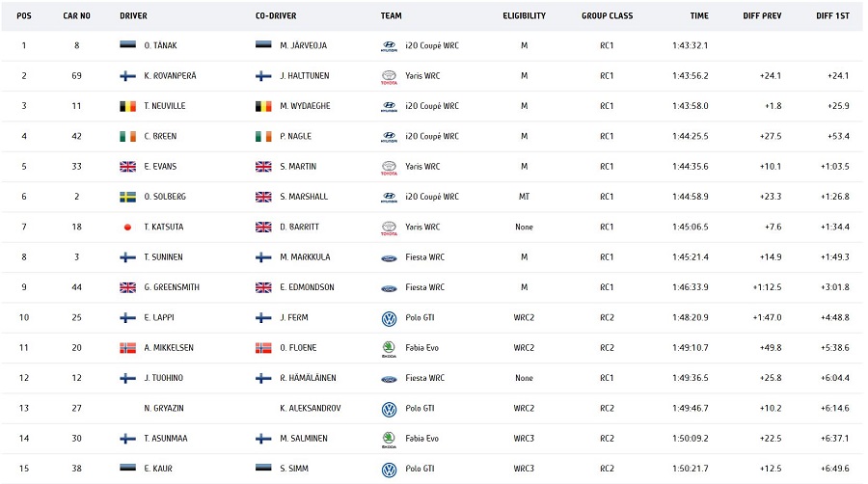Click the Japanese flag beside T. Katsuta
The height and width of the screenshot is (484, 868).
[x=127, y=228]
